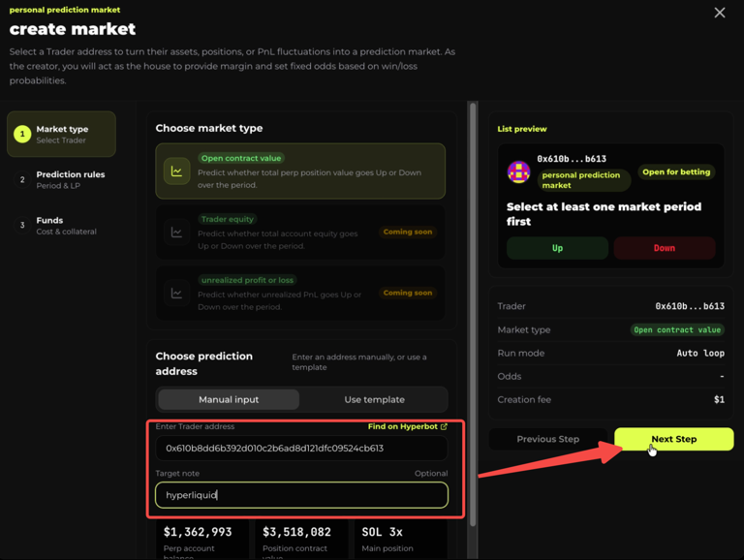Choose Trader equity market type

click(300, 233)
